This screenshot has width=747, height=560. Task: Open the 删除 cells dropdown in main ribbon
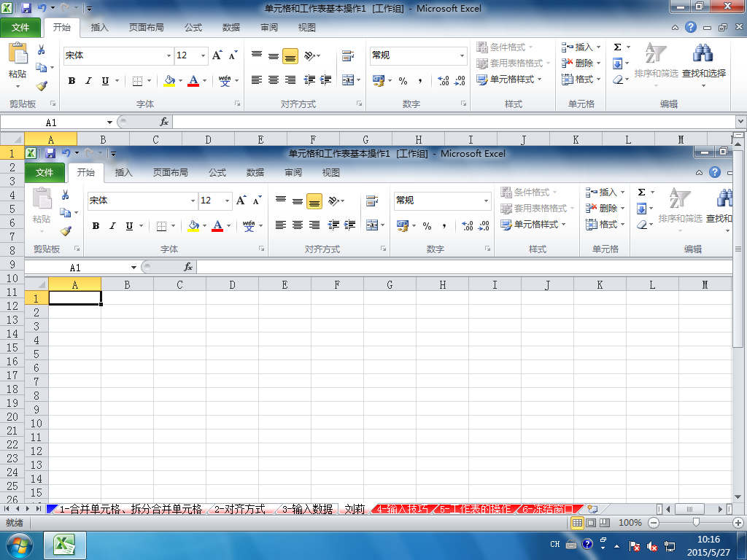point(598,63)
